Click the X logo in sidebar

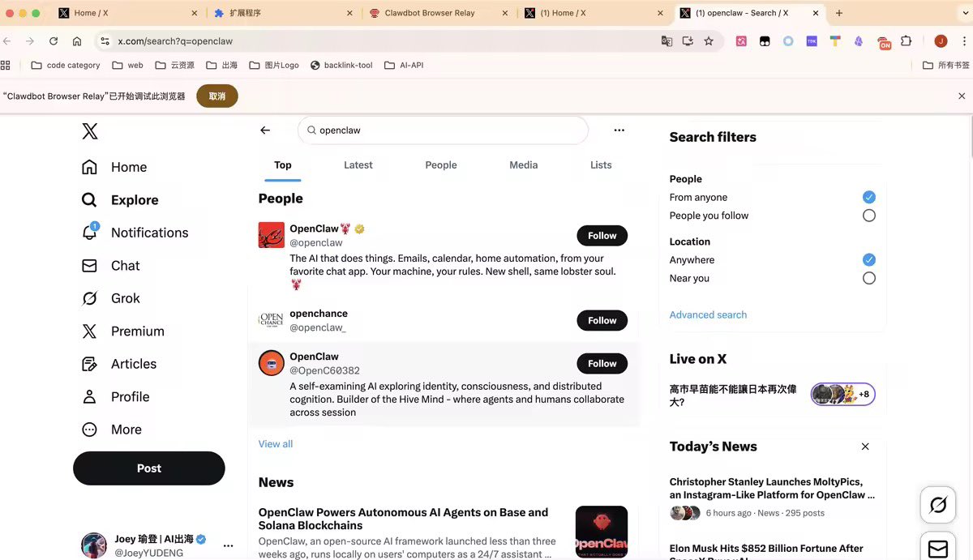coord(90,131)
